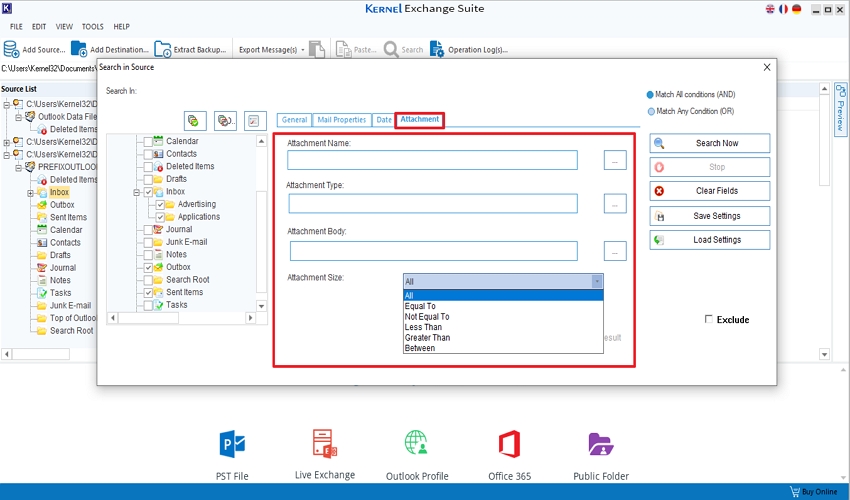Choose 'Greater Than' from size list

point(503,338)
